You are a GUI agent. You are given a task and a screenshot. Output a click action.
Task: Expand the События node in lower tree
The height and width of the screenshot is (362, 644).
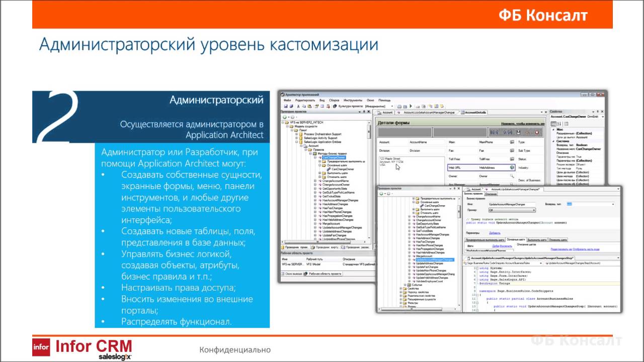point(405,285)
